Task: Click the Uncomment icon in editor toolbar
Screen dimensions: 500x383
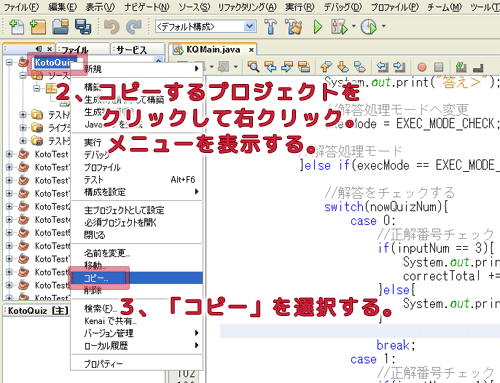Action: [x=478, y=68]
